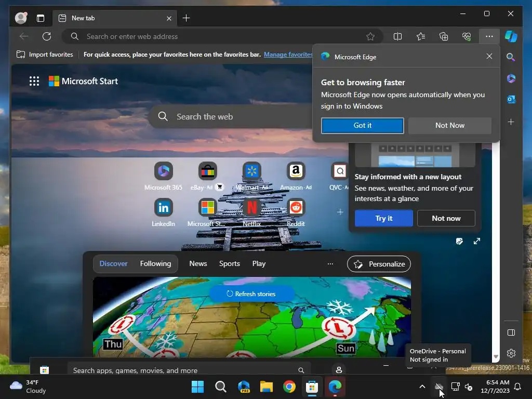Open sidebar settings gear icon

(x=511, y=353)
